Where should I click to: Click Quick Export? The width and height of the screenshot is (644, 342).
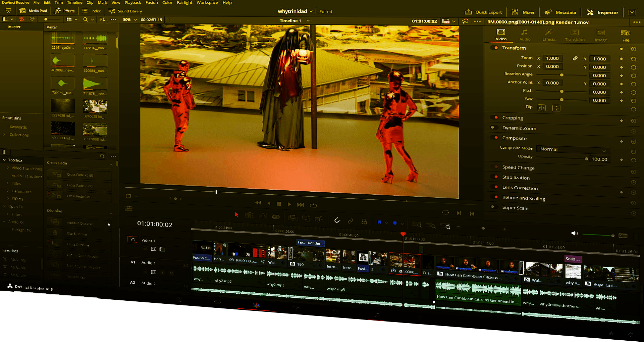click(483, 12)
